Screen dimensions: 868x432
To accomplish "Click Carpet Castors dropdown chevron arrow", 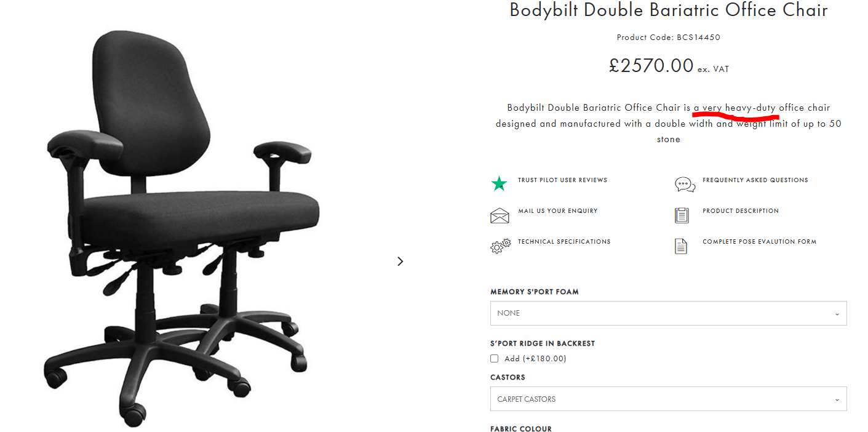I will pyautogui.click(x=837, y=399).
